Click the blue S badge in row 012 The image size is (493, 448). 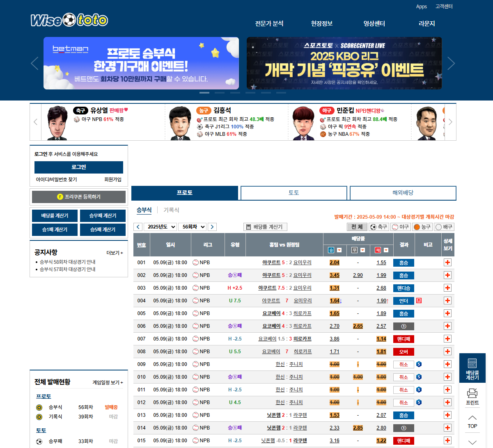(419, 402)
